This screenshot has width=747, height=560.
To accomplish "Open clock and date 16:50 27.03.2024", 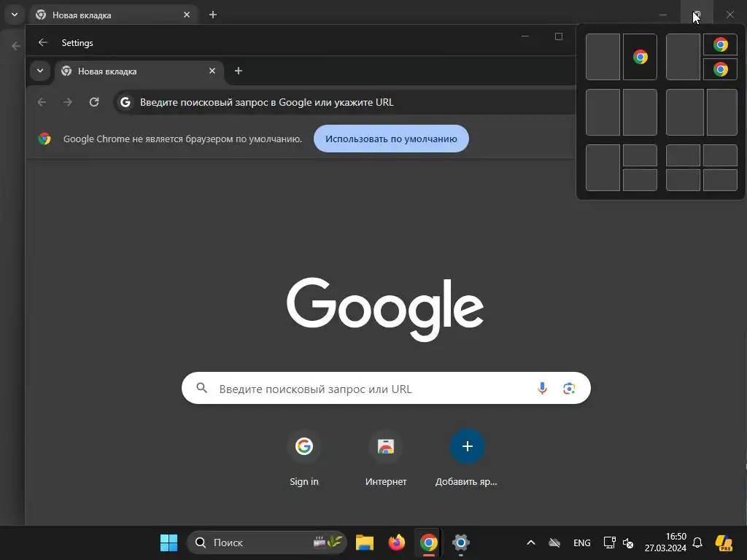I will (665, 542).
